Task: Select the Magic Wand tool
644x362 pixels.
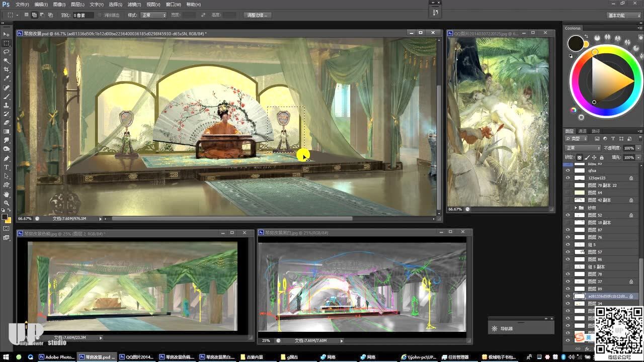Action: (x=7, y=60)
